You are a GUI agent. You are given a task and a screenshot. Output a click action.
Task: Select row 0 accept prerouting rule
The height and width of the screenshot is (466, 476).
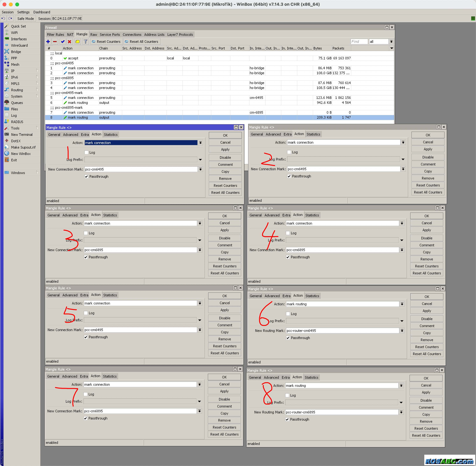(220, 58)
